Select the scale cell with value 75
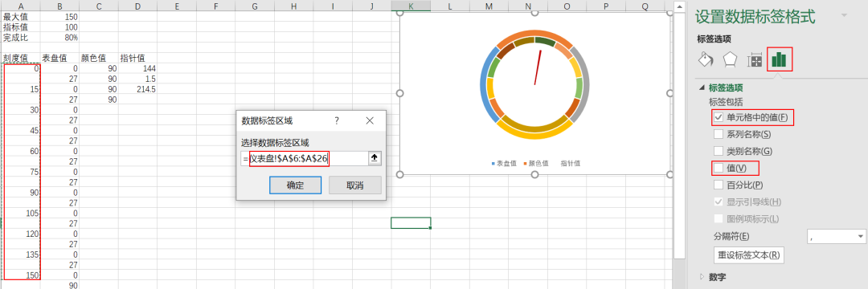868x289 pixels. point(20,172)
